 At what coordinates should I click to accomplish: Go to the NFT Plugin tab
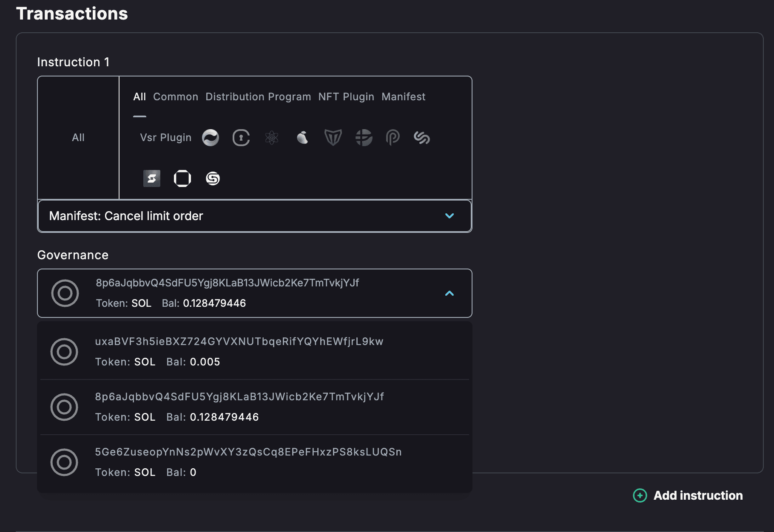(x=346, y=97)
